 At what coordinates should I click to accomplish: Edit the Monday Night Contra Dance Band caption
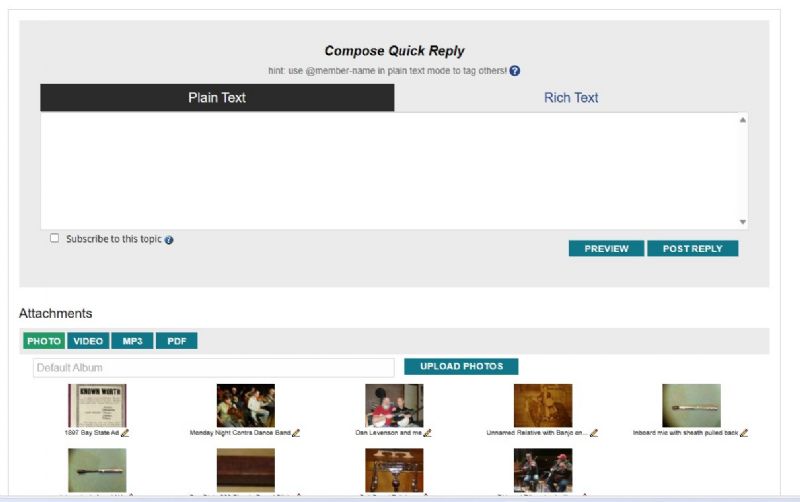pos(296,433)
